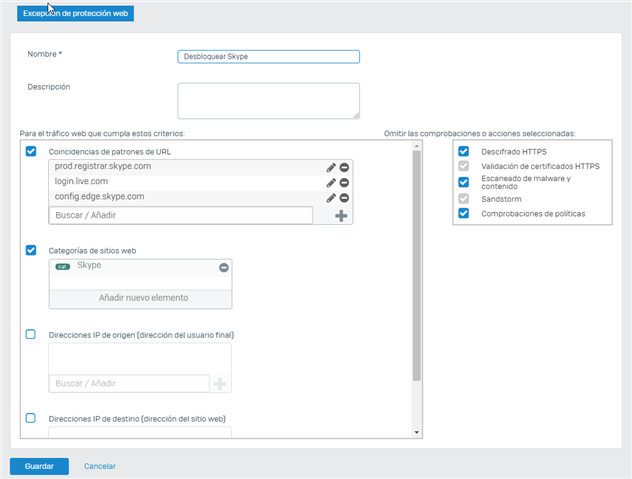Uncheck Coincidencias de patrones de URL
Viewport: 632px width, 479px height.
[x=31, y=151]
